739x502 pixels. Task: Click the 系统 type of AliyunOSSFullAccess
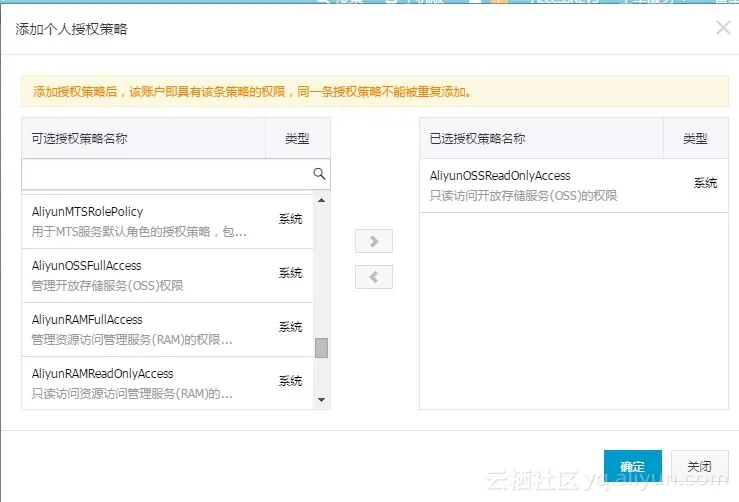pyautogui.click(x=290, y=273)
